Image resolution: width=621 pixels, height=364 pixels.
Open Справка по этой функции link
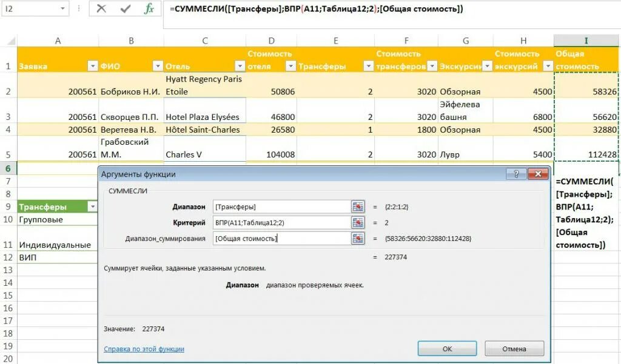coord(144,349)
